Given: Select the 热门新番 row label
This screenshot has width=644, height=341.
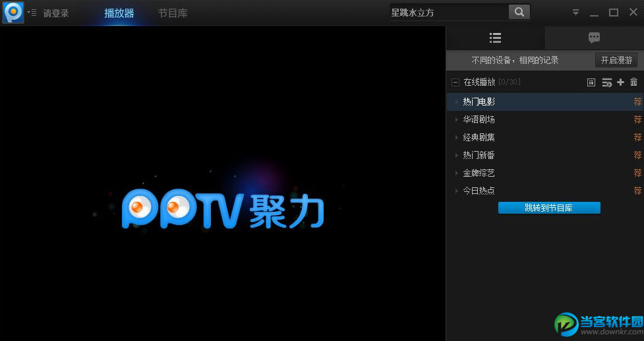Looking at the screenshot, I should [479, 155].
